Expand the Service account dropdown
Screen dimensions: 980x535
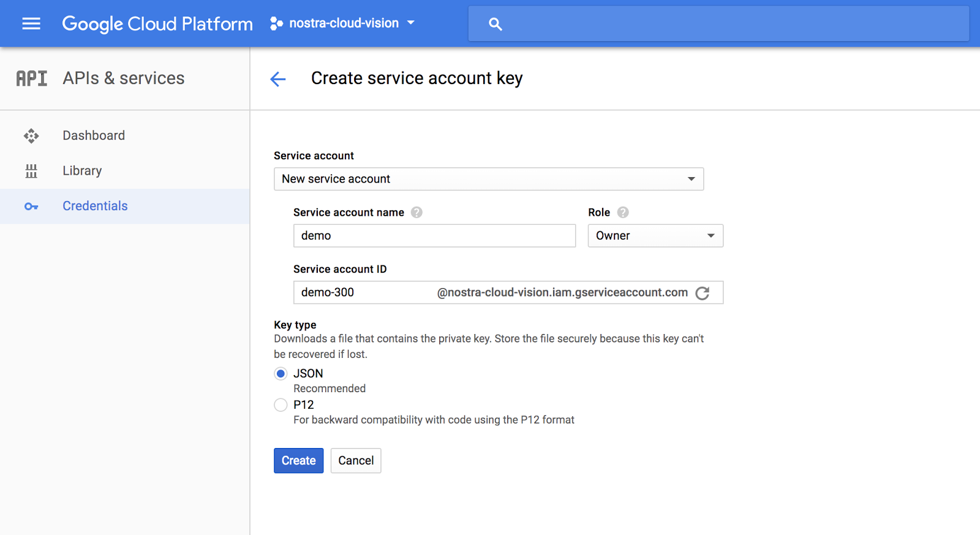[x=488, y=179]
